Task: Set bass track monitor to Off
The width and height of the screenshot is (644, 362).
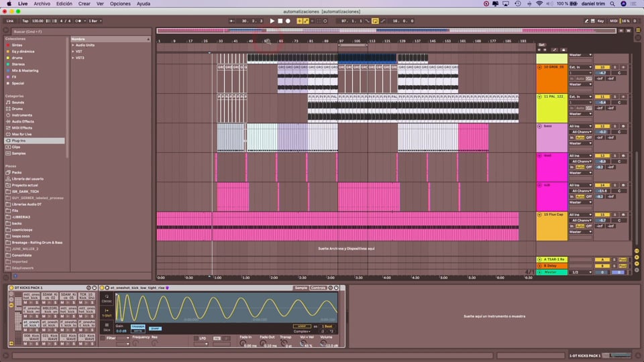Action: pos(589,138)
